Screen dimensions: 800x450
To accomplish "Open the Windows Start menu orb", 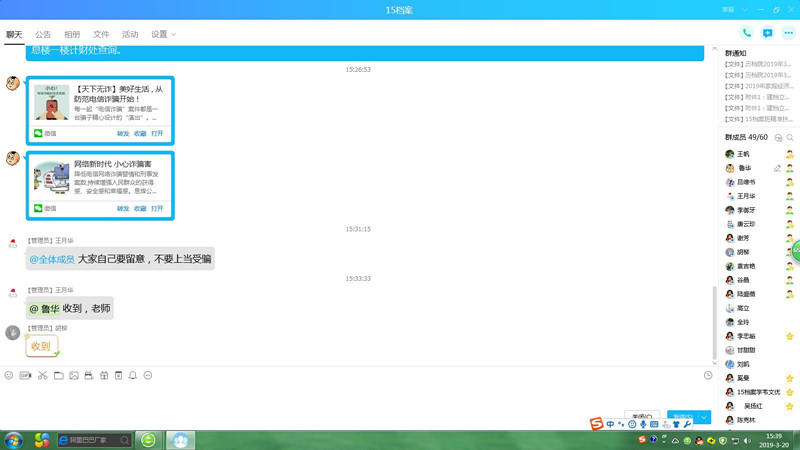I will (13, 440).
